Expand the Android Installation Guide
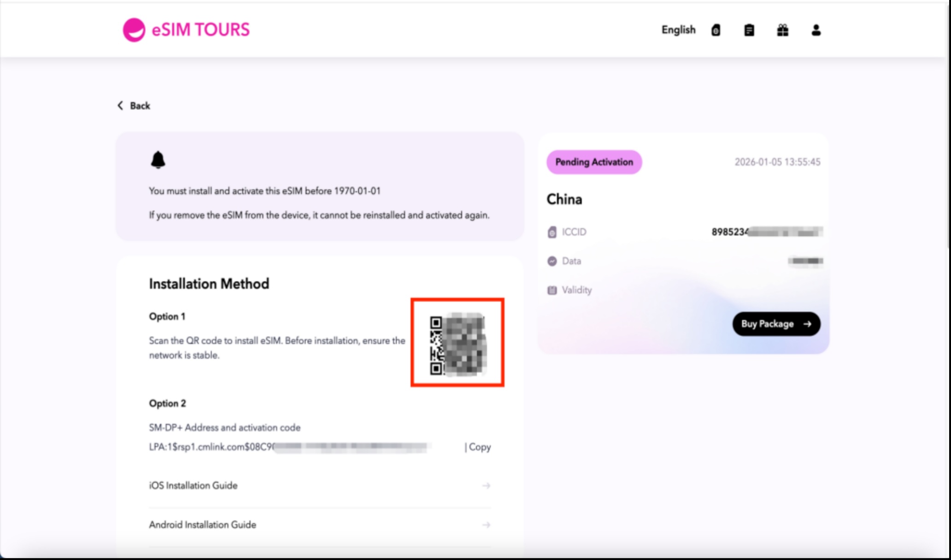Image resolution: width=951 pixels, height=560 pixels. (202, 525)
